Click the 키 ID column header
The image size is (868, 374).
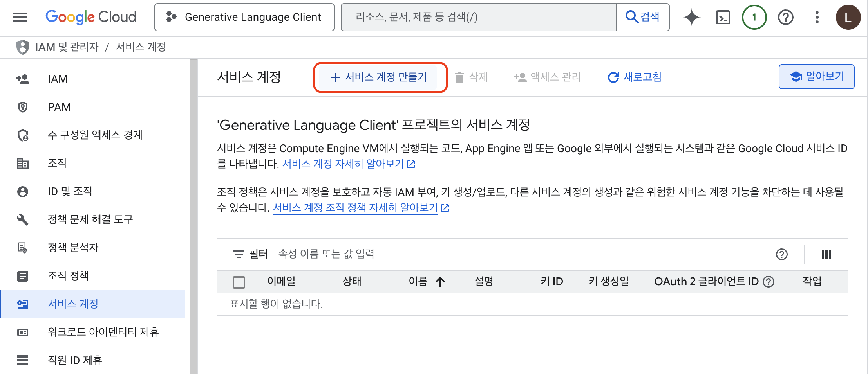[x=552, y=281]
